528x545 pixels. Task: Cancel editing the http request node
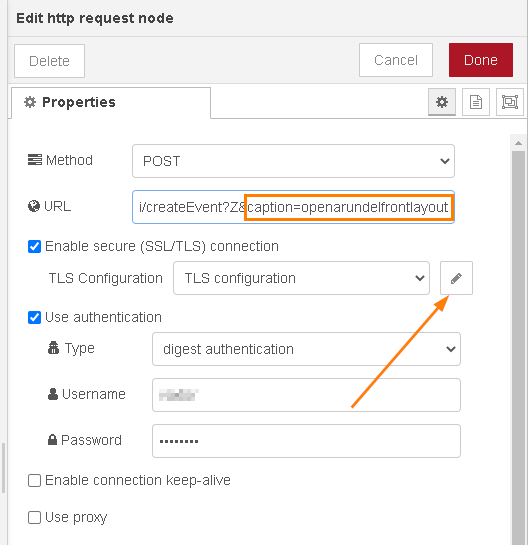396,60
